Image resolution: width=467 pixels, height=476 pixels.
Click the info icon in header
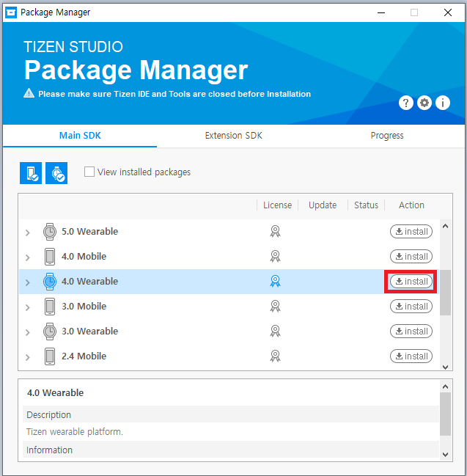[443, 103]
